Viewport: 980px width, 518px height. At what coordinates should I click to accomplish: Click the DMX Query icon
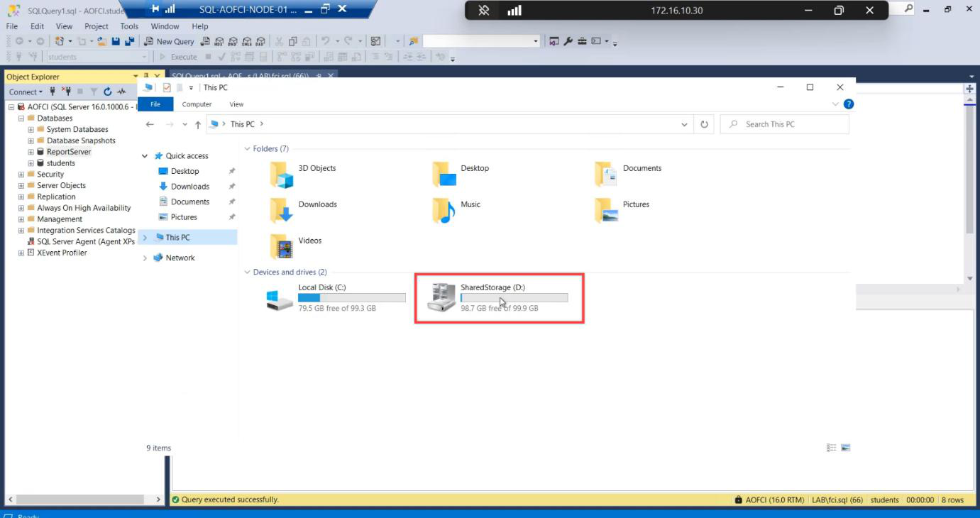click(x=233, y=41)
